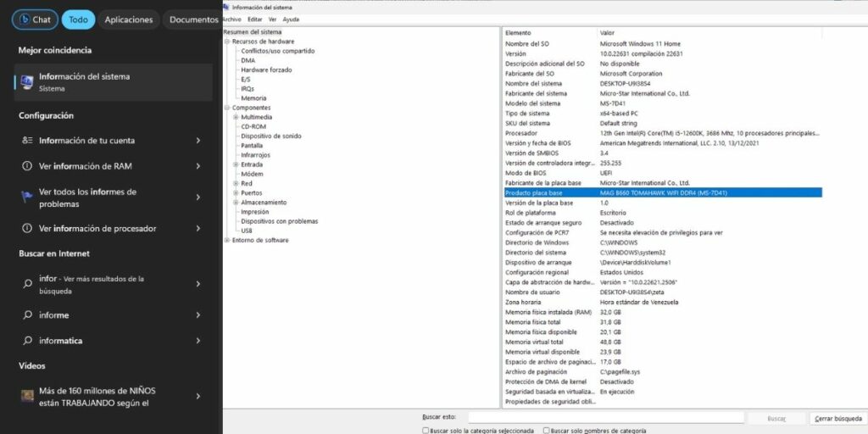Image resolution: width=868 pixels, height=434 pixels.
Task: Click info icon beside Ver información de procesador
Action: point(27,229)
